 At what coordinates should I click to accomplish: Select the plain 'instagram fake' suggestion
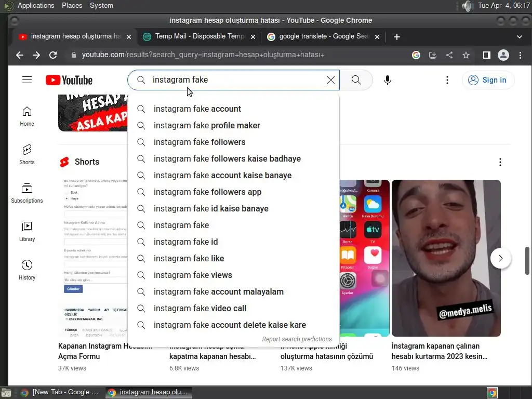(233, 225)
